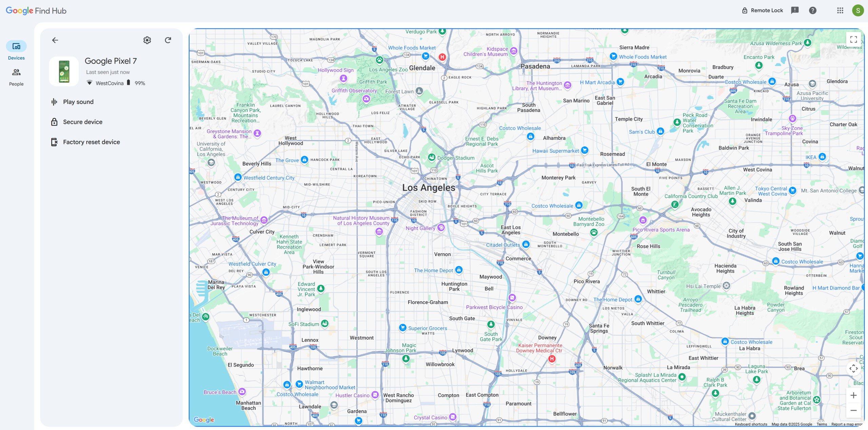Viewport: 868px width, 430px height.
Task: Center the map on device location
Action: pyautogui.click(x=853, y=368)
